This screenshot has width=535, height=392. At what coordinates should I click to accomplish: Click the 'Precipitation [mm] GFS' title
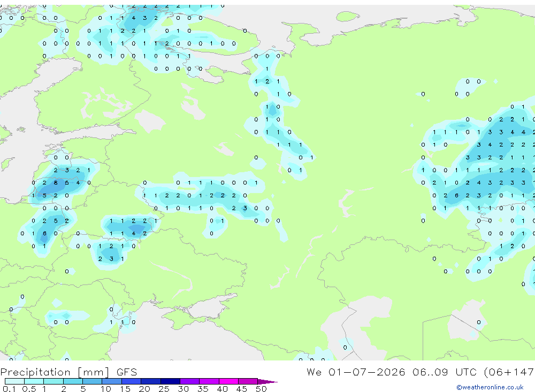[x=68, y=372]
